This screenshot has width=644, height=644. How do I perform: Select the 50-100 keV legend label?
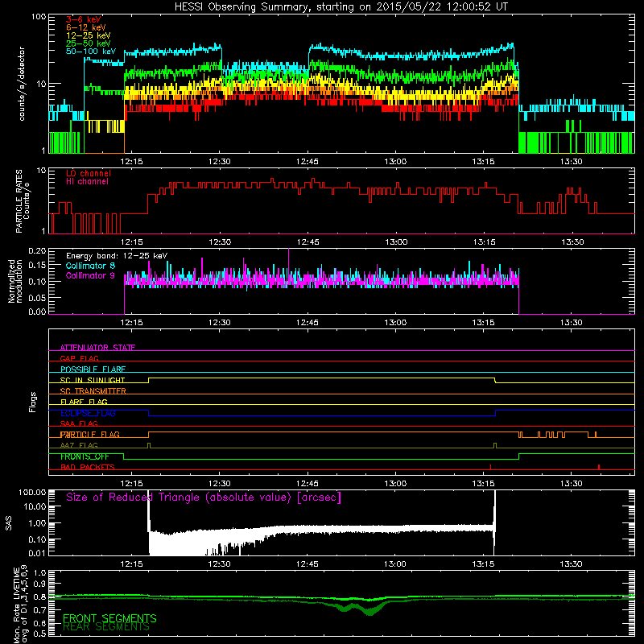pyautogui.click(x=91, y=52)
